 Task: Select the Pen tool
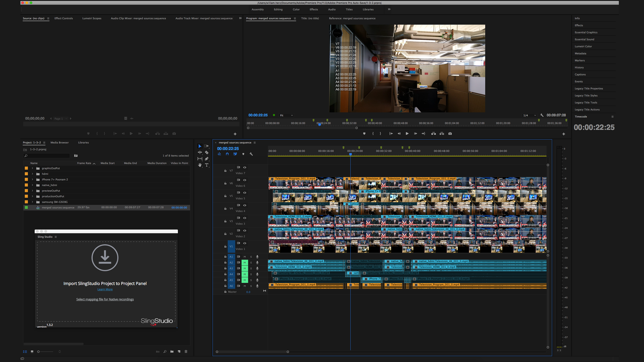pos(207,159)
